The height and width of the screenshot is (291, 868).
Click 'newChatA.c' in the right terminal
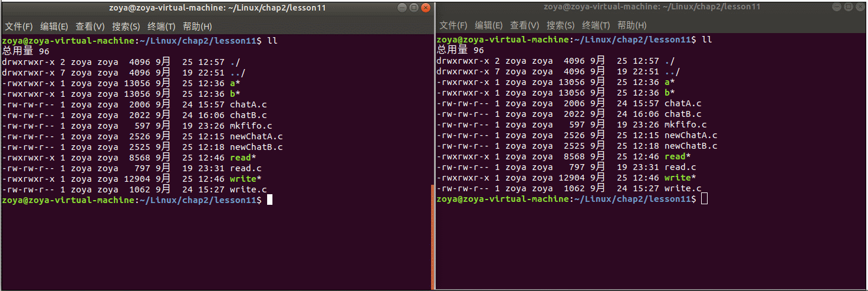click(691, 135)
